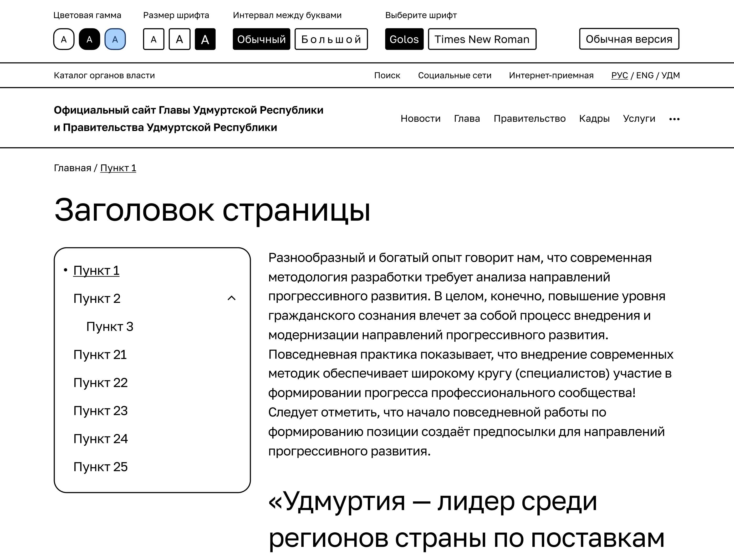This screenshot has height=560, width=734.
Task: Set letter spacing to Обычный
Action: tap(261, 39)
